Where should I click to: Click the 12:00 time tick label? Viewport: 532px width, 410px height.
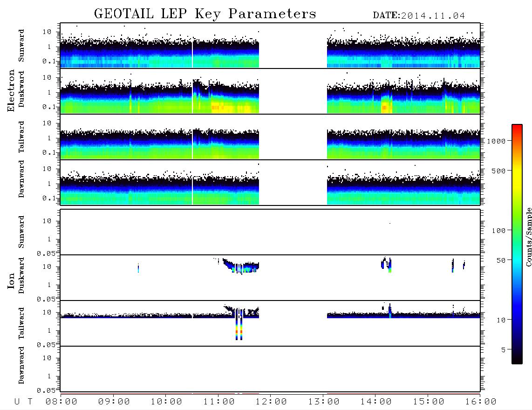coord(271,402)
